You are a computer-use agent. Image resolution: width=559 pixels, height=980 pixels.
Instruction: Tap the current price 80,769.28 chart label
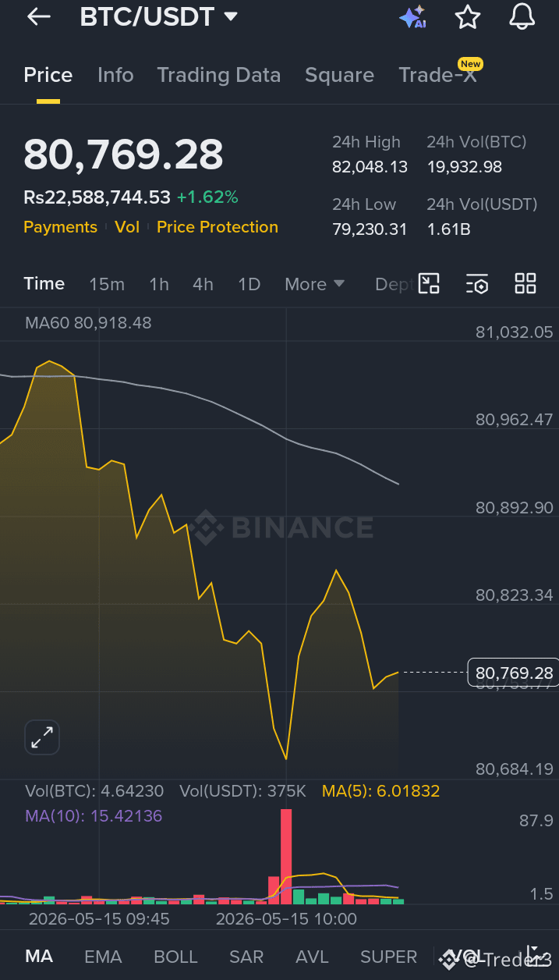tap(514, 673)
